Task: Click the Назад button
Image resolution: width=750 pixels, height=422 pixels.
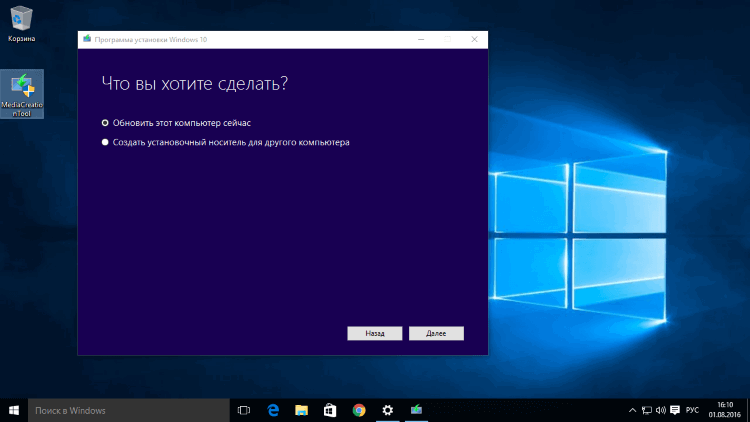Action: click(375, 333)
